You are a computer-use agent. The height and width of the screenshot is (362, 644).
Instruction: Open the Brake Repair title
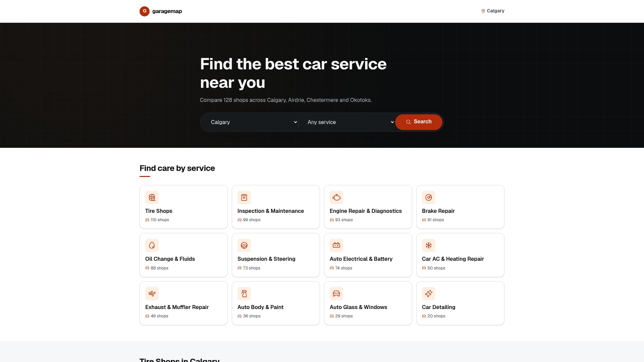(438, 211)
